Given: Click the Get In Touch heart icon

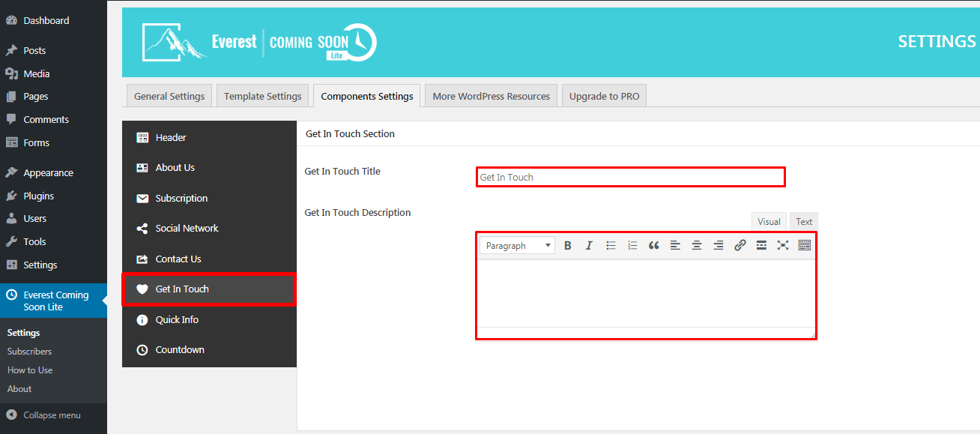Looking at the screenshot, I should 142,289.
